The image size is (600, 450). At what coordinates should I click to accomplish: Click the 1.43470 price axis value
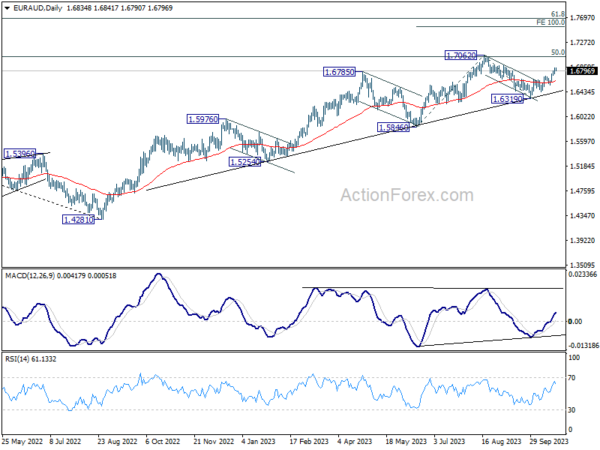point(582,216)
